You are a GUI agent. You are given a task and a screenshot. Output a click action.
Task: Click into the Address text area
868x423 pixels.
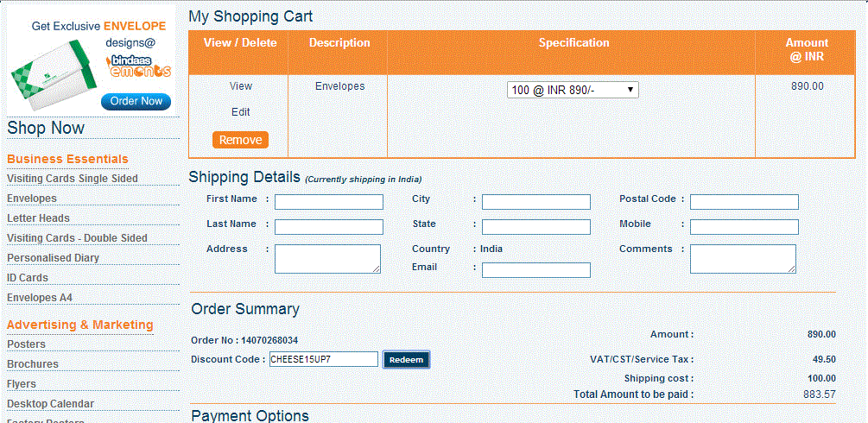[x=327, y=259]
